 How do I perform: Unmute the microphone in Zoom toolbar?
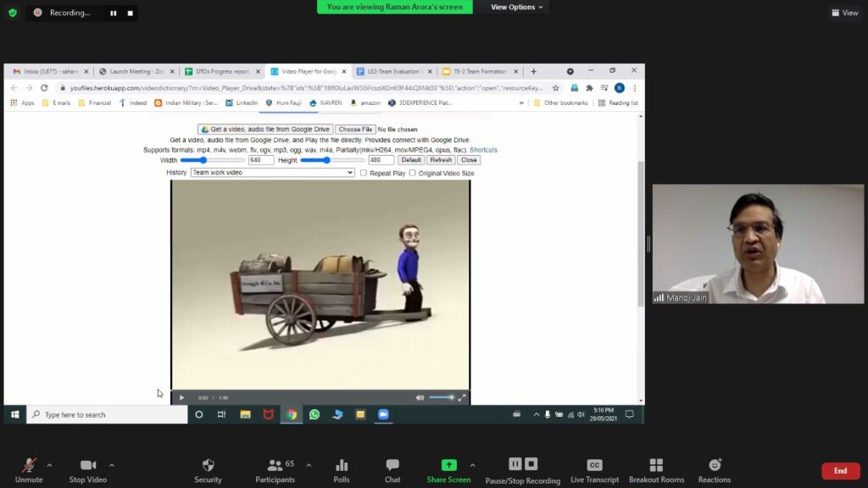(x=28, y=465)
